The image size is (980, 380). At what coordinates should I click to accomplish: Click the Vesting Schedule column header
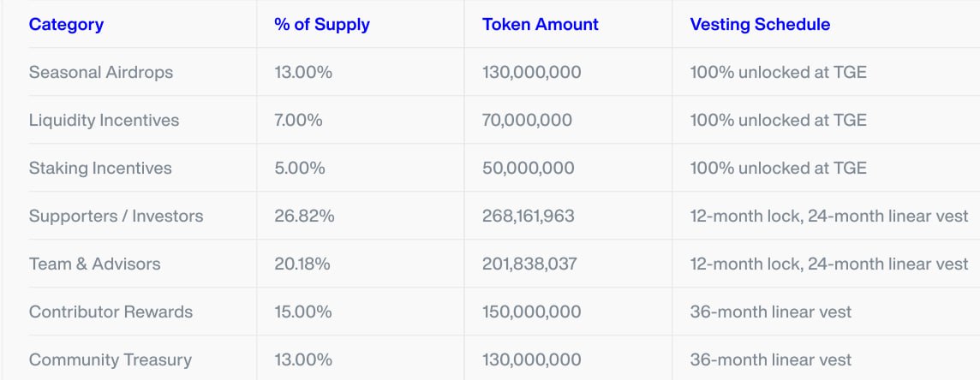760,24
